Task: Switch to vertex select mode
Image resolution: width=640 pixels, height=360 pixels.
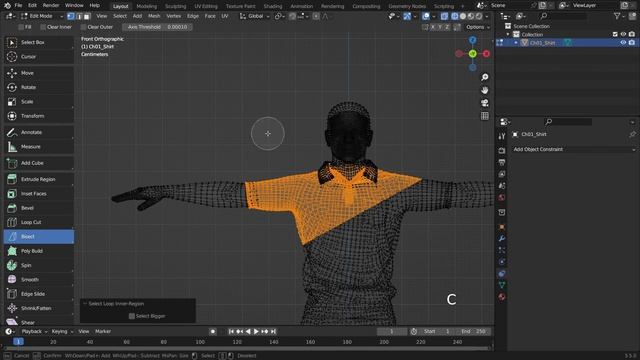Action: click(x=71, y=16)
